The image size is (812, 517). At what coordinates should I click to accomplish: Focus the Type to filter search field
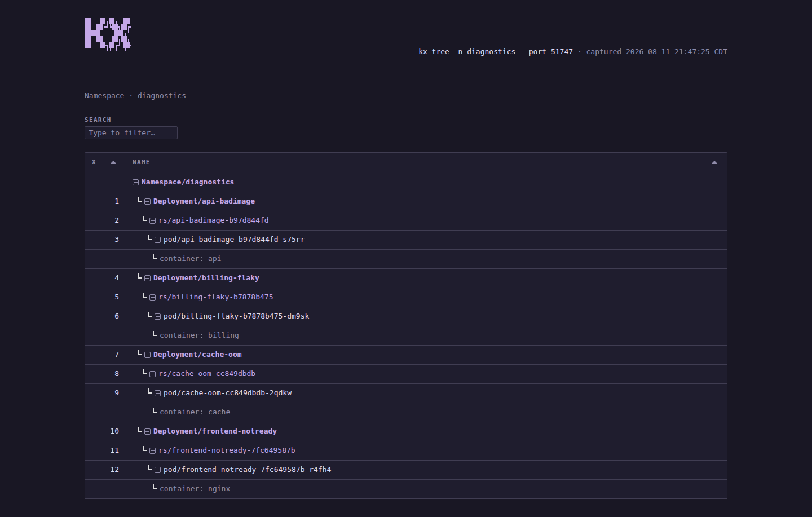pos(131,132)
